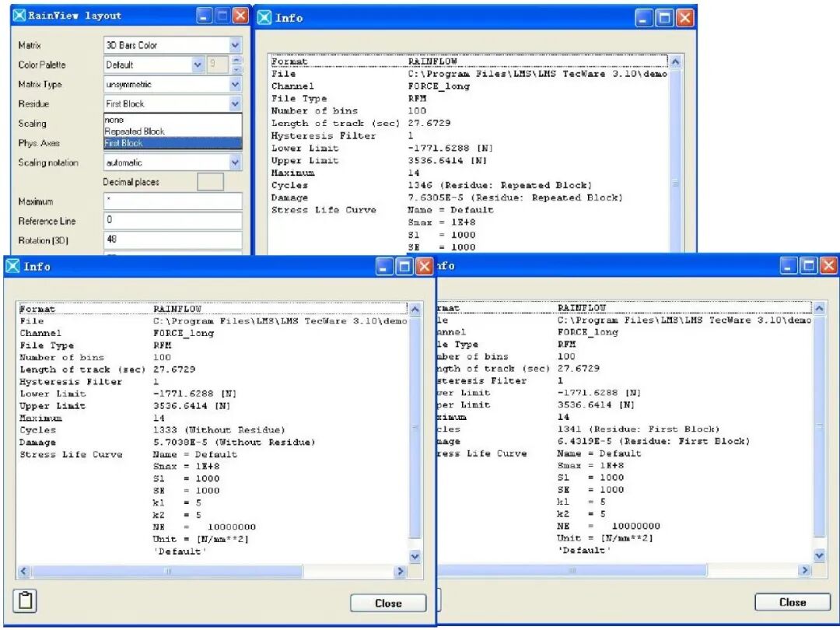840x630 pixels.
Task: Click 'Hysteresis Filter' label in top Info window
Action: point(324,136)
